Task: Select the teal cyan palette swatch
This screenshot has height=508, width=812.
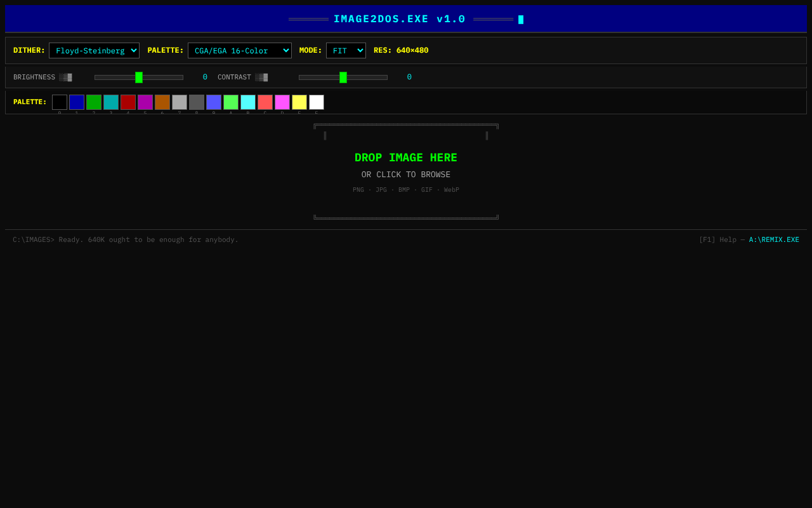Action: tap(111, 102)
